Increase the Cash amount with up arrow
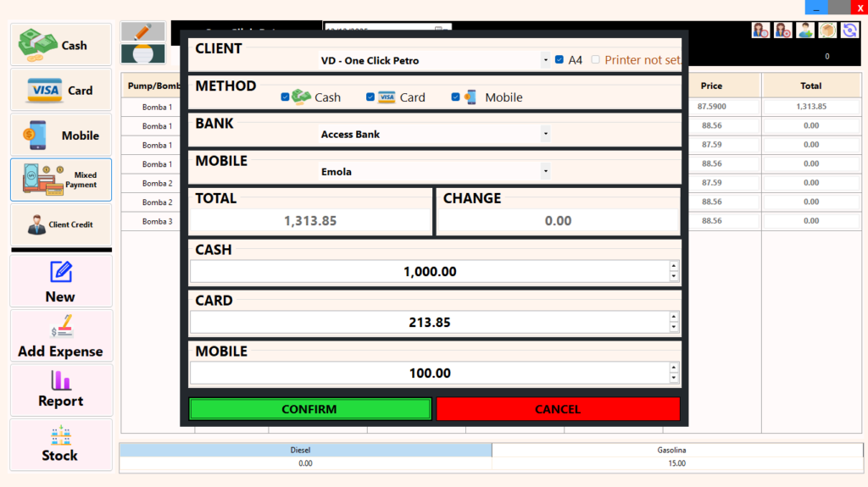 pyautogui.click(x=674, y=266)
